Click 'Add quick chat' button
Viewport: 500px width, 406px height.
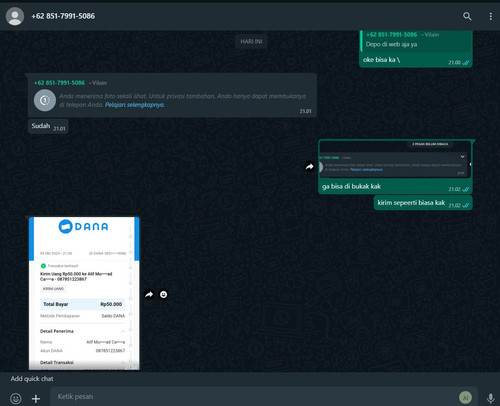pos(32,379)
